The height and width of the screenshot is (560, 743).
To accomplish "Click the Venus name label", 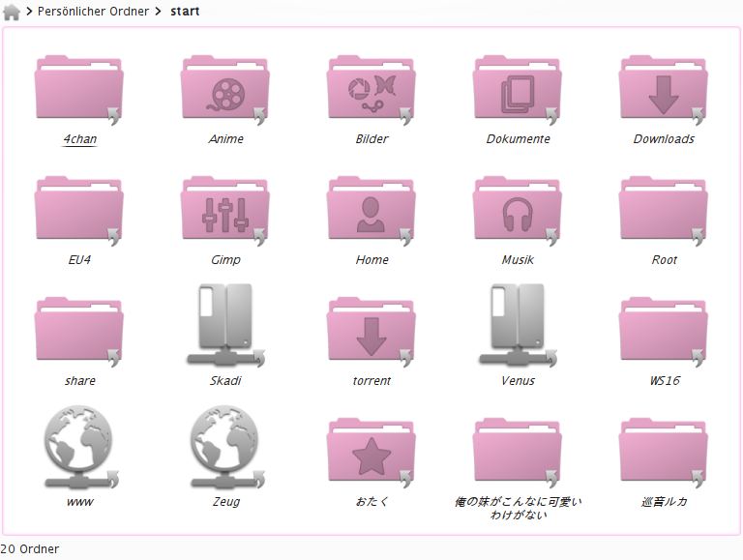I will coord(518,380).
